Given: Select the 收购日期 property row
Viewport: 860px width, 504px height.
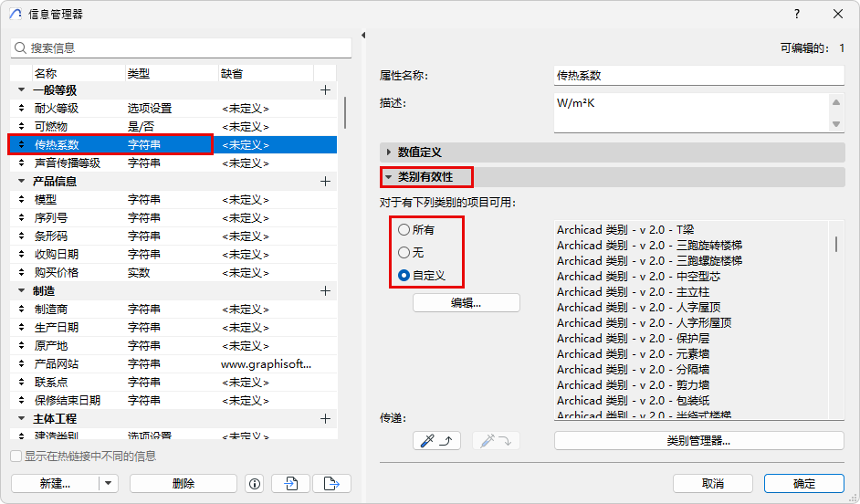Looking at the screenshot, I should (173, 255).
